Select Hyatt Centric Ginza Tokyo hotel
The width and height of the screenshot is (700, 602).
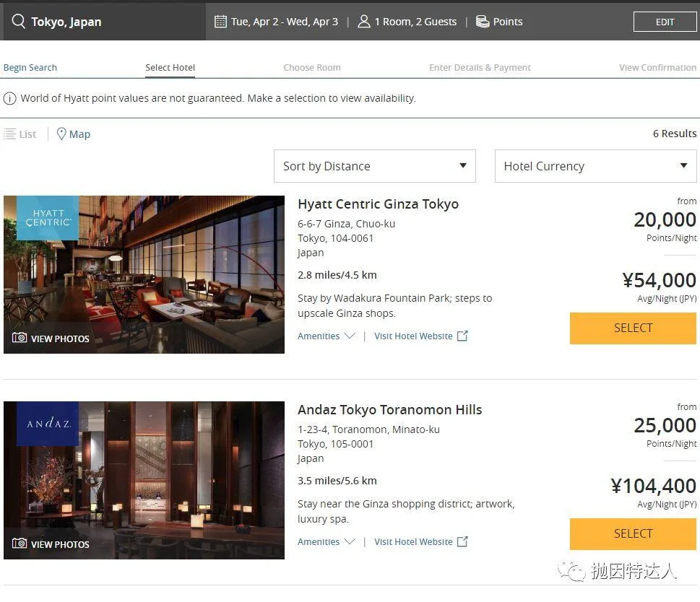pyautogui.click(x=633, y=328)
